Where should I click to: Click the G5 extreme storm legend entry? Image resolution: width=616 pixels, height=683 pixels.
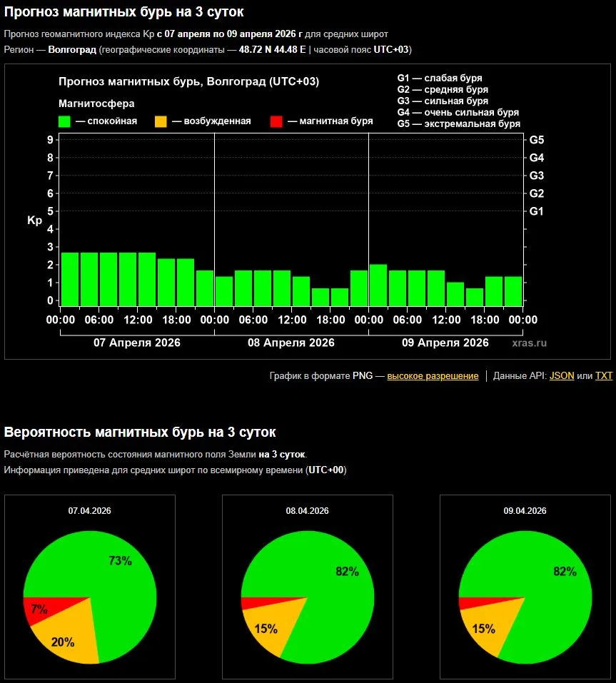(x=458, y=124)
